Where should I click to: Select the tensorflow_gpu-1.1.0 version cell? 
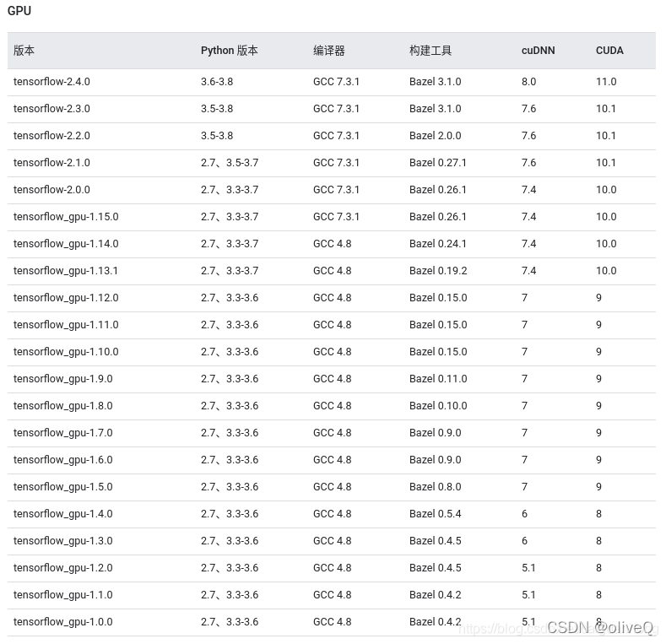(62, 595)
